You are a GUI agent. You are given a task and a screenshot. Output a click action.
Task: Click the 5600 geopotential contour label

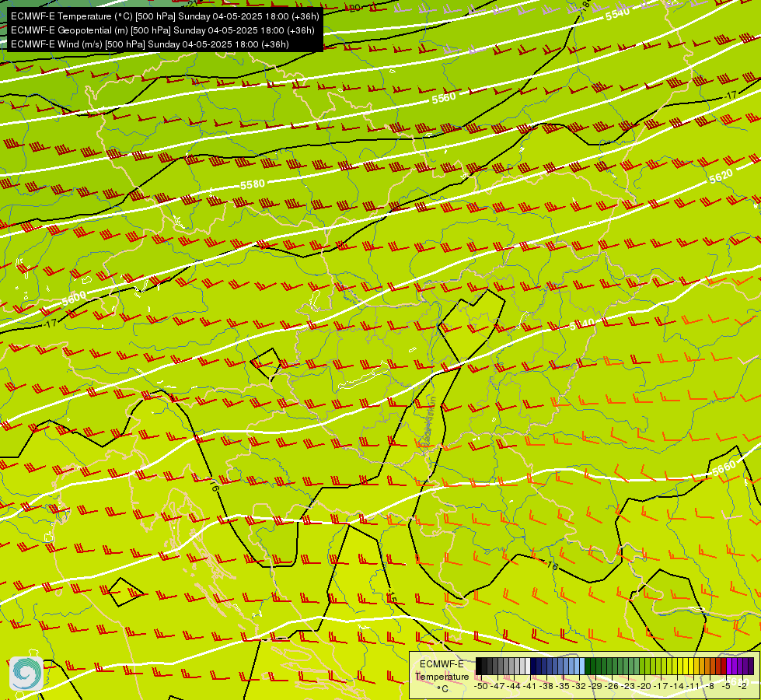click(x=74, y=298)
